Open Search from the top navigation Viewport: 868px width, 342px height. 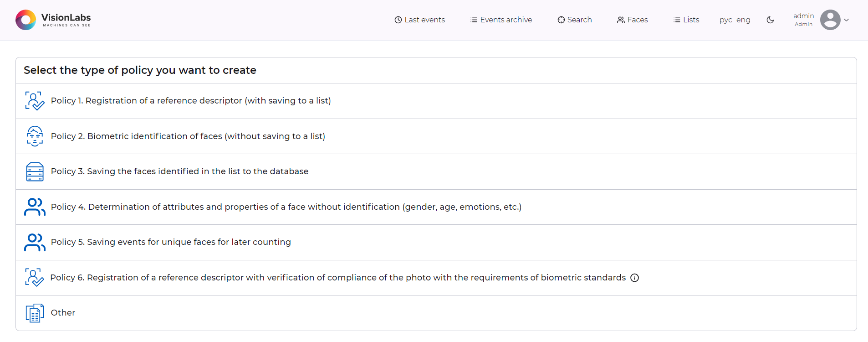tap(574, 20)
